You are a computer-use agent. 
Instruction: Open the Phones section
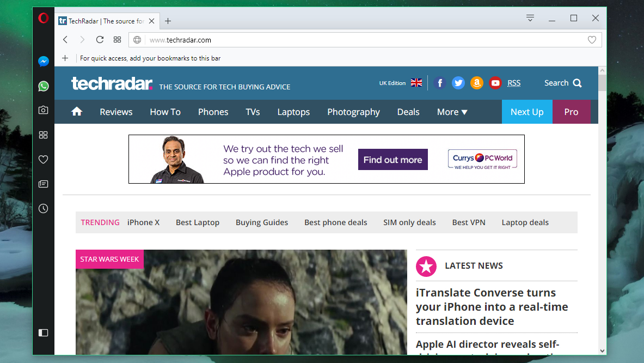(213, 112)
